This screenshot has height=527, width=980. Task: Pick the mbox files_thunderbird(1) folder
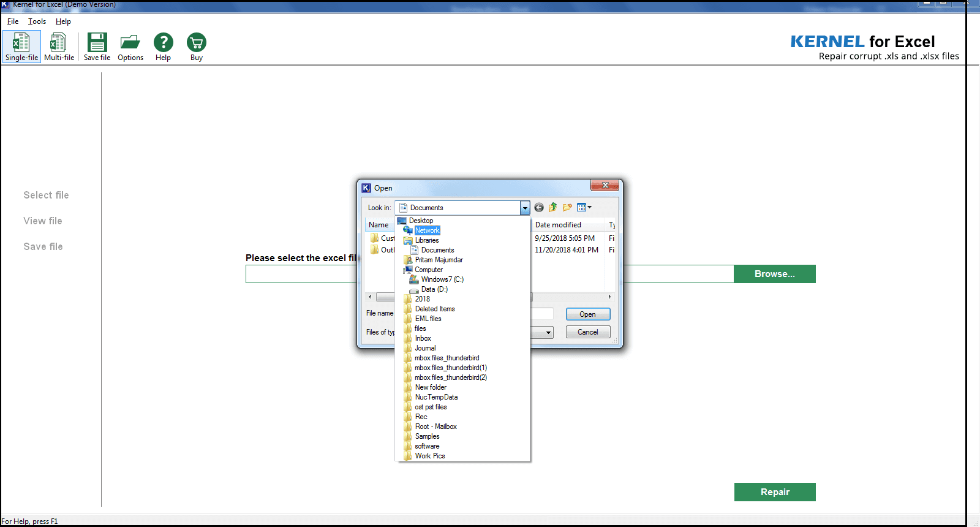click(451, 368)
